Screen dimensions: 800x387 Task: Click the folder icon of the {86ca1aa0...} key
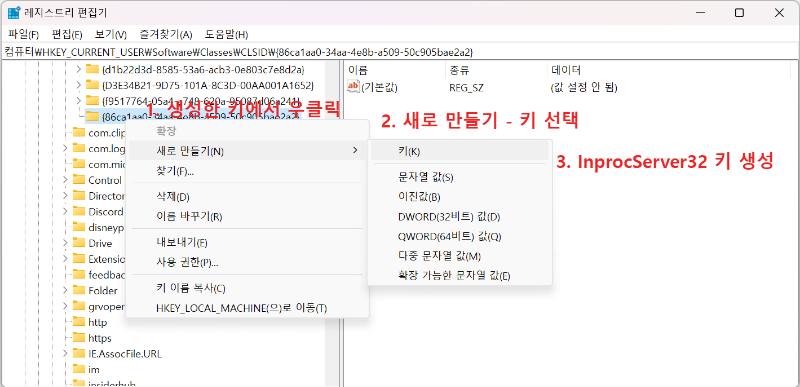[x=92, y=116]
